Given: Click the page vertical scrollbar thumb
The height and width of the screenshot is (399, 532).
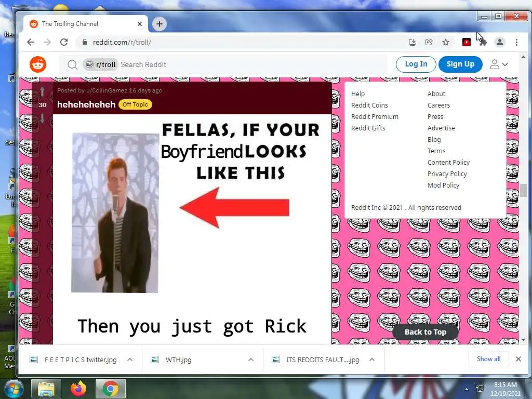Looking at the screenshot, I should click(x=523, y=190).
